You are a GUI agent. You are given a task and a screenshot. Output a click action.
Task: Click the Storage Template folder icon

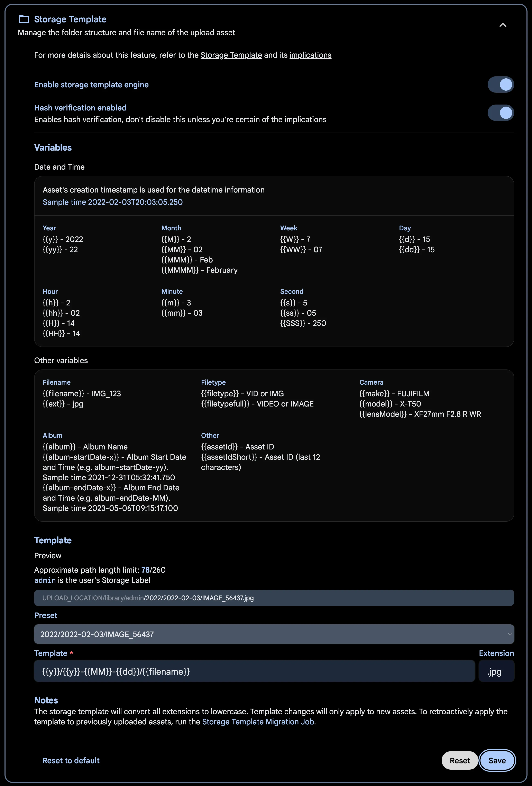tap(24, 19)
